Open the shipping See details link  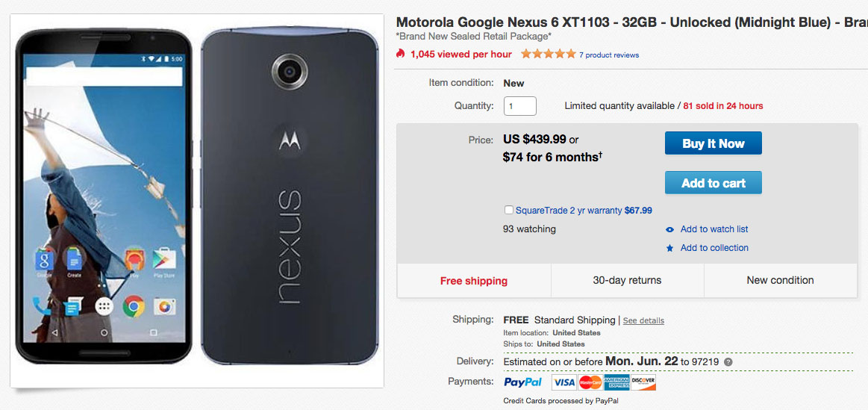click(643, 321)
